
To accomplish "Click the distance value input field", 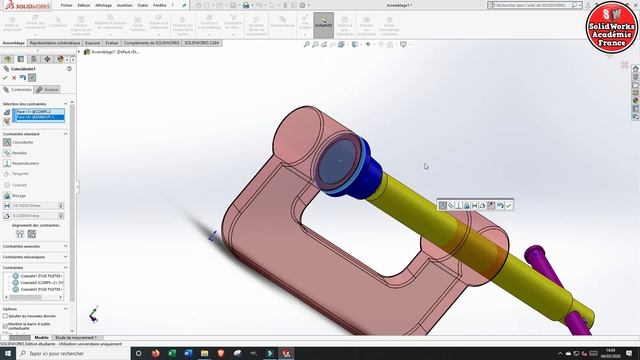I will tap(35, 206).
